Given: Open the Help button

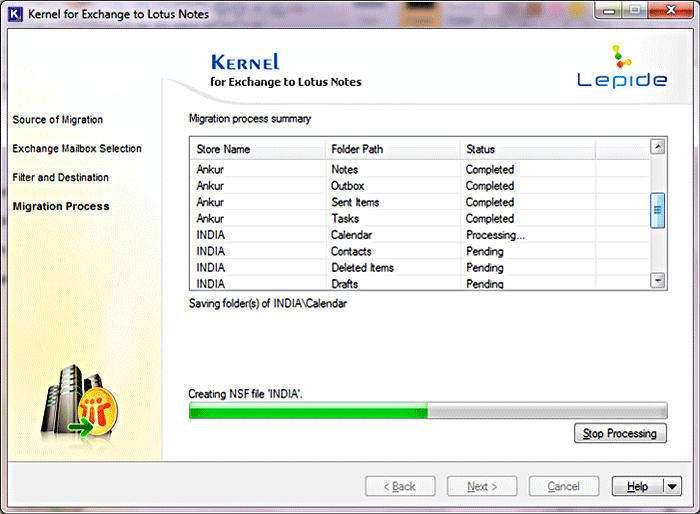Looking at the screenshot, I should click(638, 486).
